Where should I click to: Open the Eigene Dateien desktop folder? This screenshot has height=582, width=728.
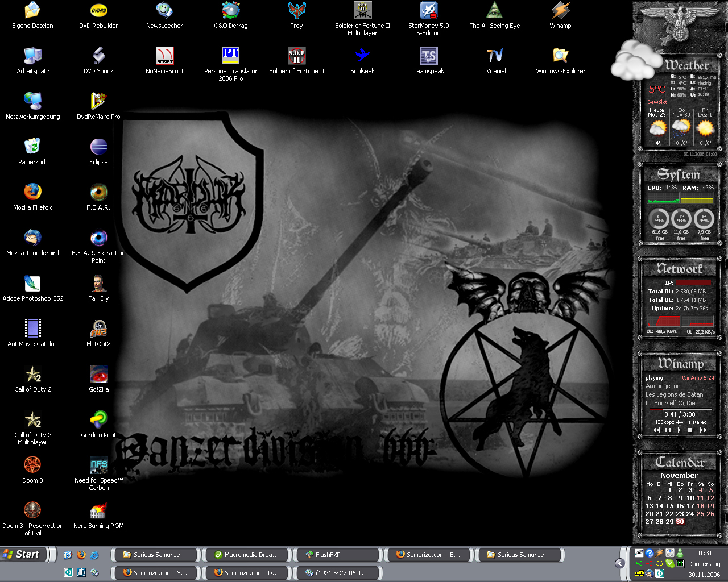coord(32,15)
